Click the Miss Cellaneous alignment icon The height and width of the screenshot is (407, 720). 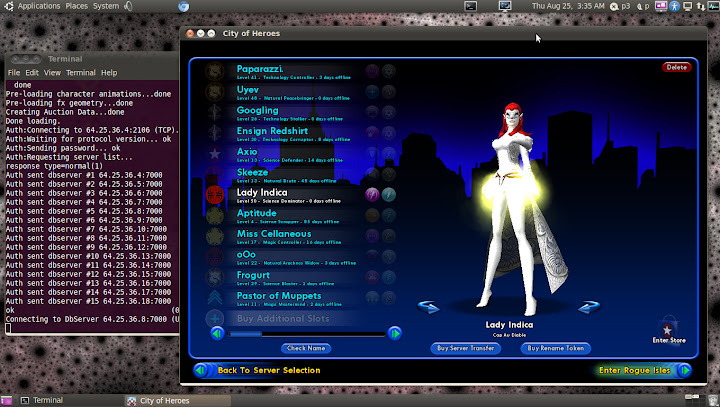click(214, 236)
